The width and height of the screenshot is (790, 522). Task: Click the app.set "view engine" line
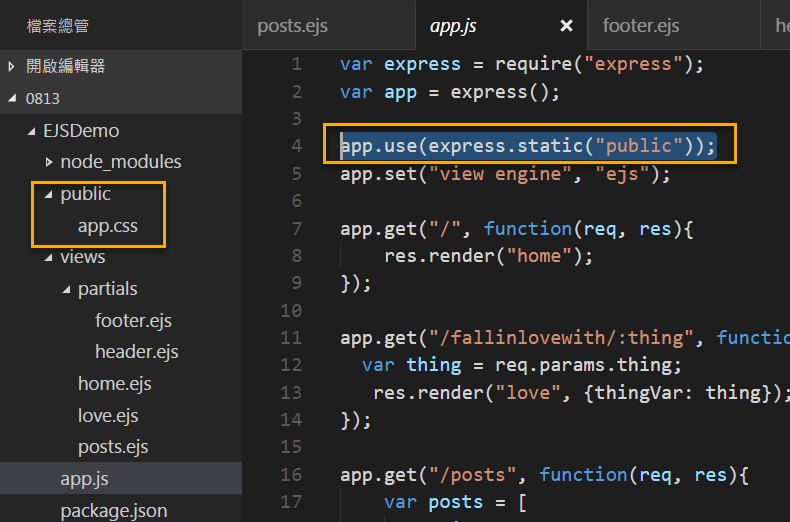click(x=505, y=174)
